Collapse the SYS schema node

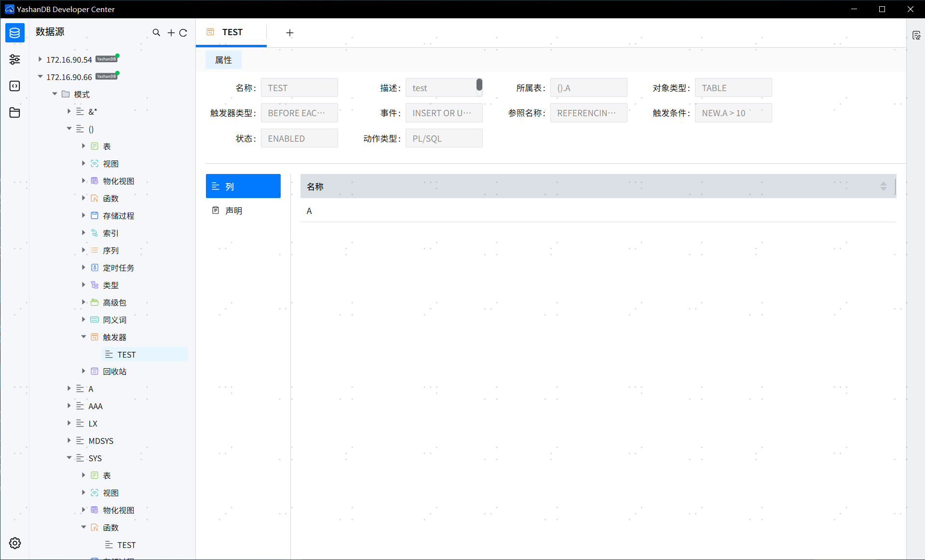pyautogui.click(x=69, y=458)
